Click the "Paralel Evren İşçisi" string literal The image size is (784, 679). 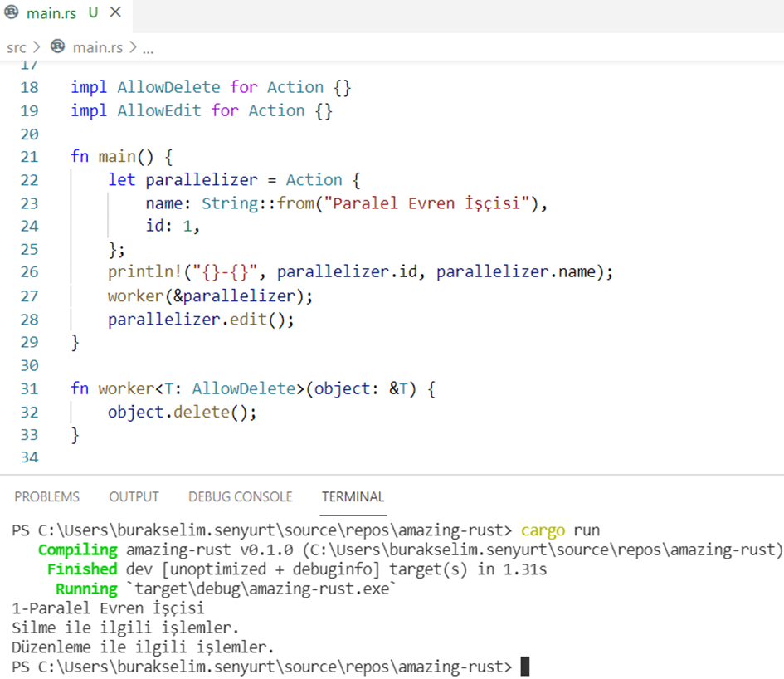430,203
